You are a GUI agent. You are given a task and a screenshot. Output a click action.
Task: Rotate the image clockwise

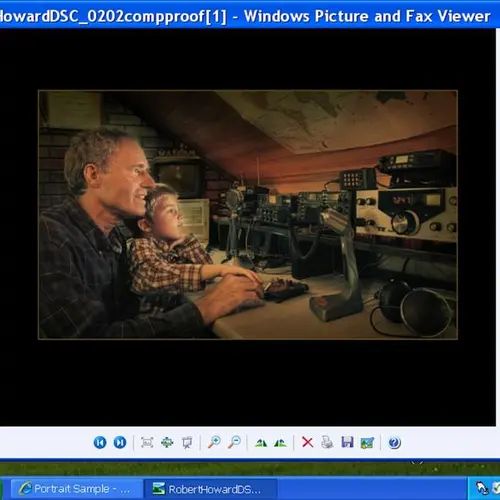(x=261, y=443)
